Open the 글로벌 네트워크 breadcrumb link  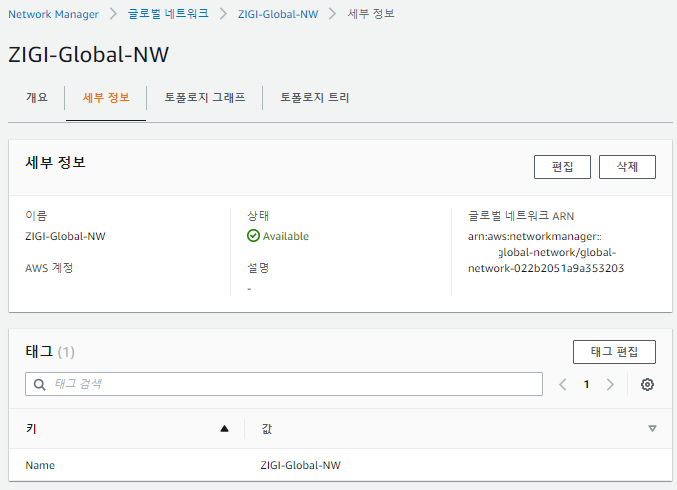168,14
